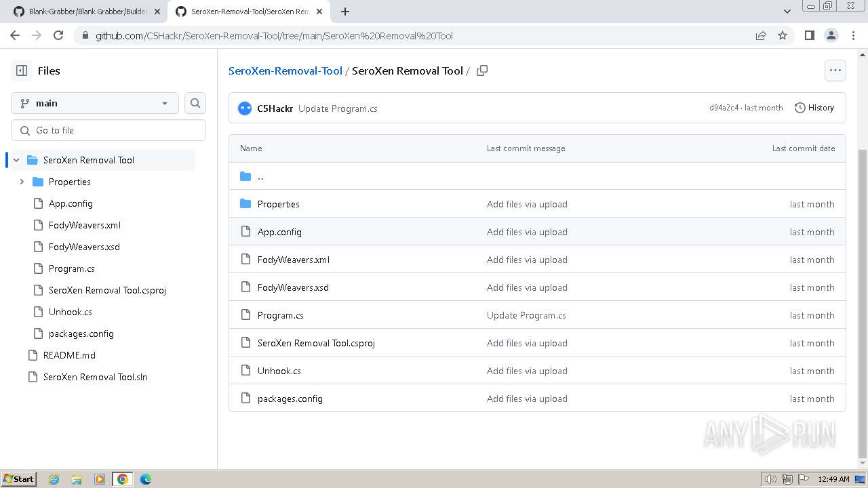Open SeroXen Removal Tool.sln in tree
Image resolution: width=868 pixels, height=488 pixels.
pos(96,377)
